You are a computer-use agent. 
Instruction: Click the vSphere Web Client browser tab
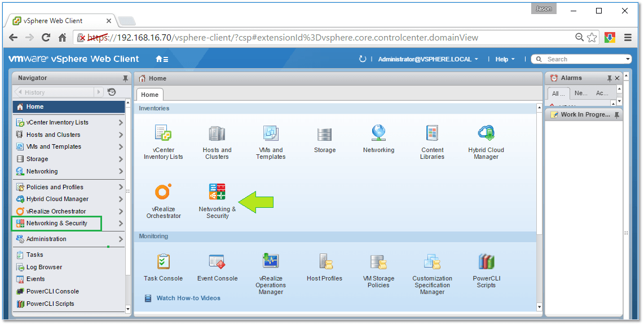61,20
